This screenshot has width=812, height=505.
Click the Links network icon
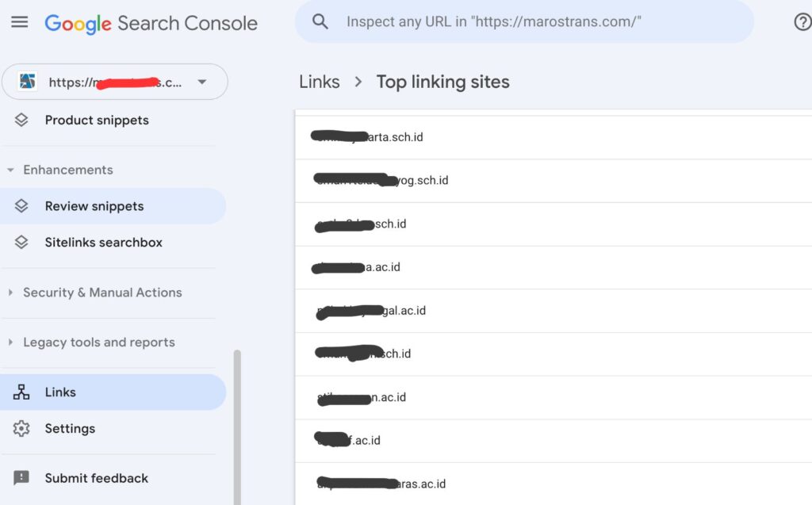[x=21, y=392]
